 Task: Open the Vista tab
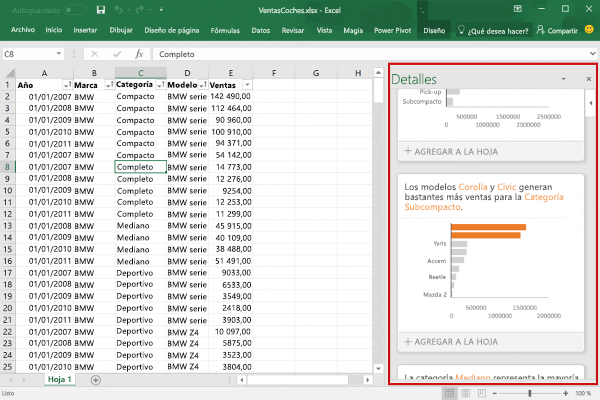coord(324,31)
